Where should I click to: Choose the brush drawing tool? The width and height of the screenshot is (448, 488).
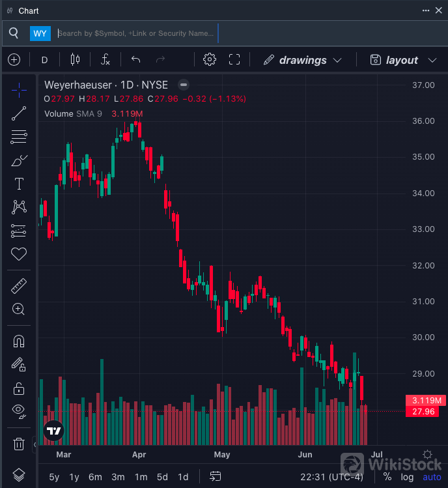click(19, 160)
